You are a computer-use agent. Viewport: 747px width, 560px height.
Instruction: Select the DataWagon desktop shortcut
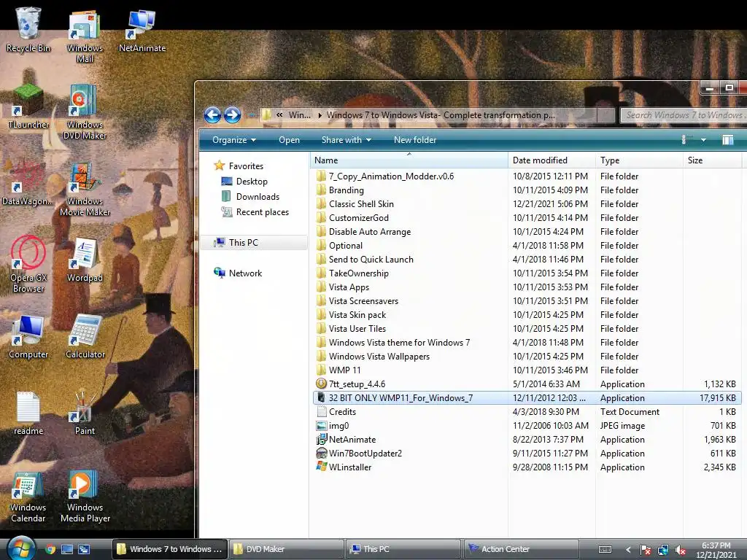click(28, 183)
